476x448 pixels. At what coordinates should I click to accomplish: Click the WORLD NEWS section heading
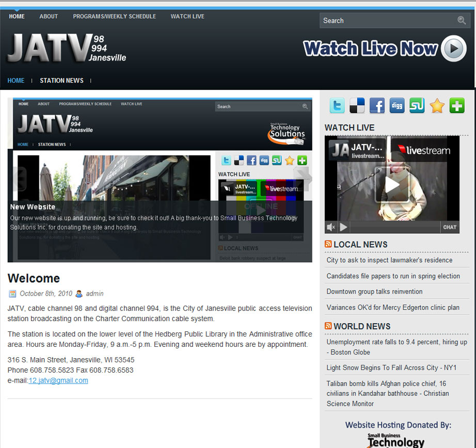tap(362, 326)
